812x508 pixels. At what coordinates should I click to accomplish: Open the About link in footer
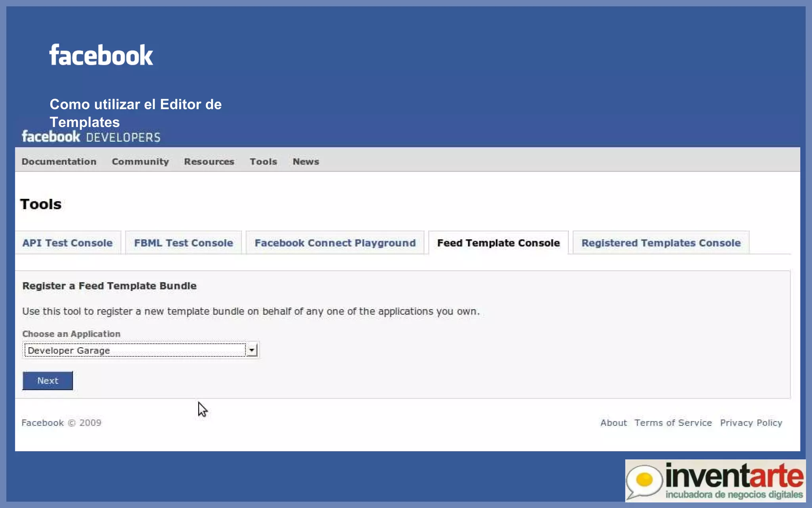tap(613, 423)
